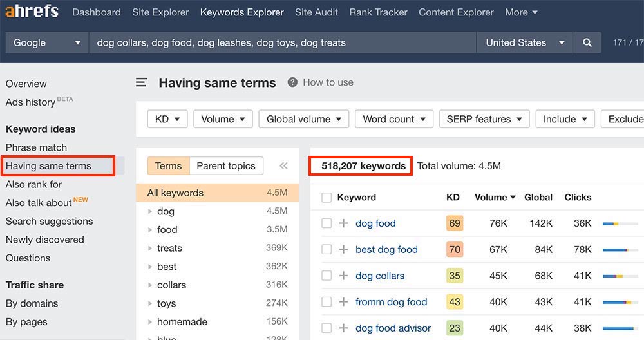Open the best dog food keyword link
Screen dimensions: 644x340
[386, 249]
